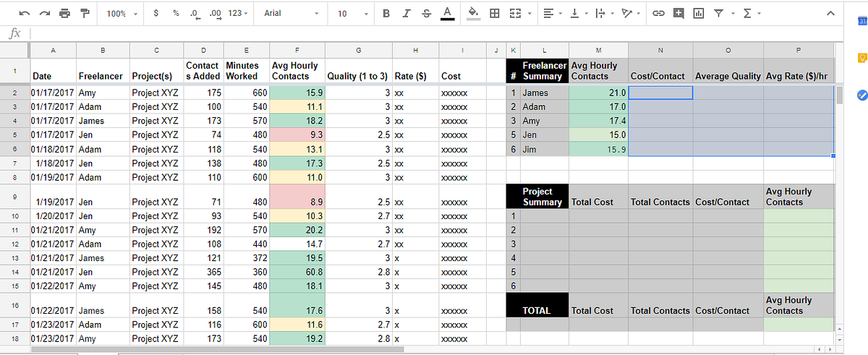Image resolution: width=868 pixels, height=355 pixels.
Task: Click the Insert comment icon
Action: tap(678, 14)
